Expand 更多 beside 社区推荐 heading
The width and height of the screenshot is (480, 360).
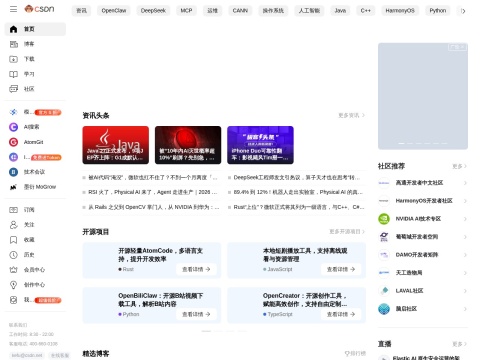coord(459,166)
